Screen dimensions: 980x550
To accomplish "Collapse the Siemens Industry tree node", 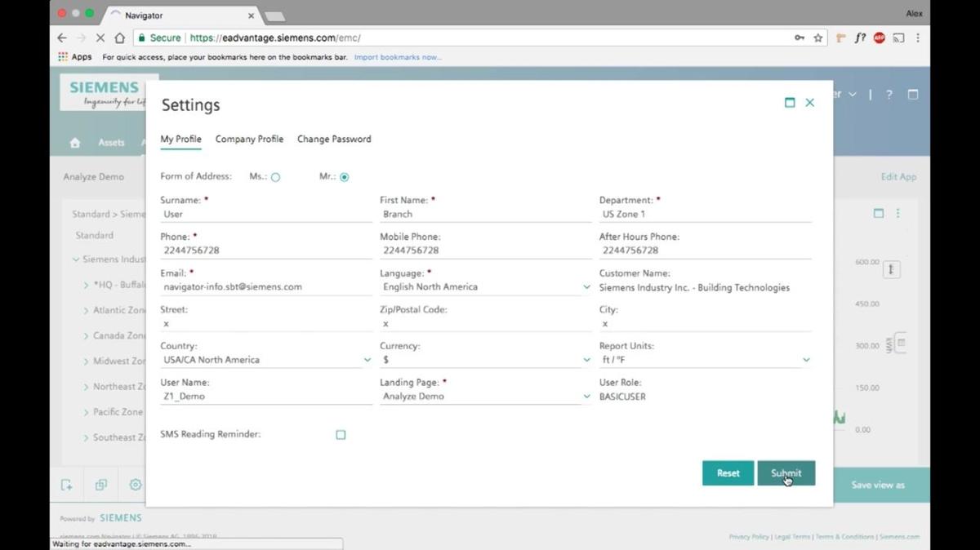I will 76,259.
